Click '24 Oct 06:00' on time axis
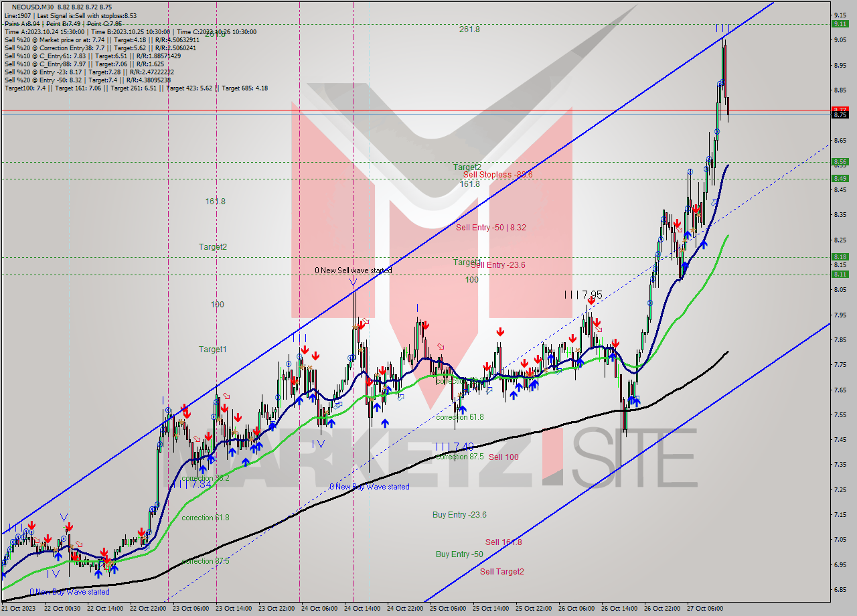857x616 pixels. [319, 609]
